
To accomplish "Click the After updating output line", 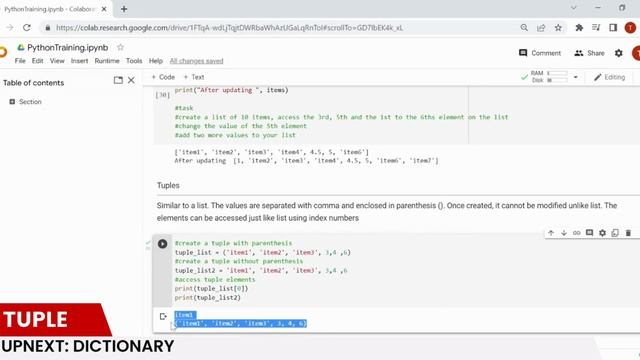I will [x=306, y=160].
